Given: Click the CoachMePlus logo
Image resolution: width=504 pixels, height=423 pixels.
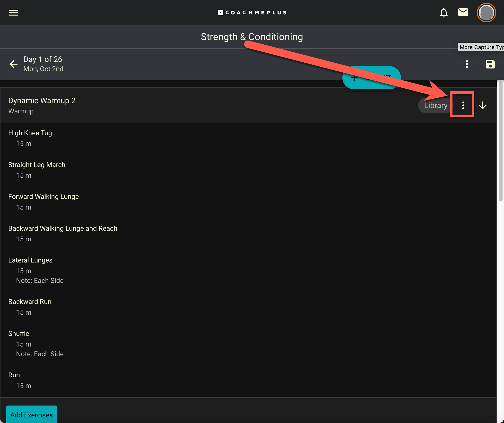Looking at the screenshot, I should pyautogui.click(x=252, y=13).
